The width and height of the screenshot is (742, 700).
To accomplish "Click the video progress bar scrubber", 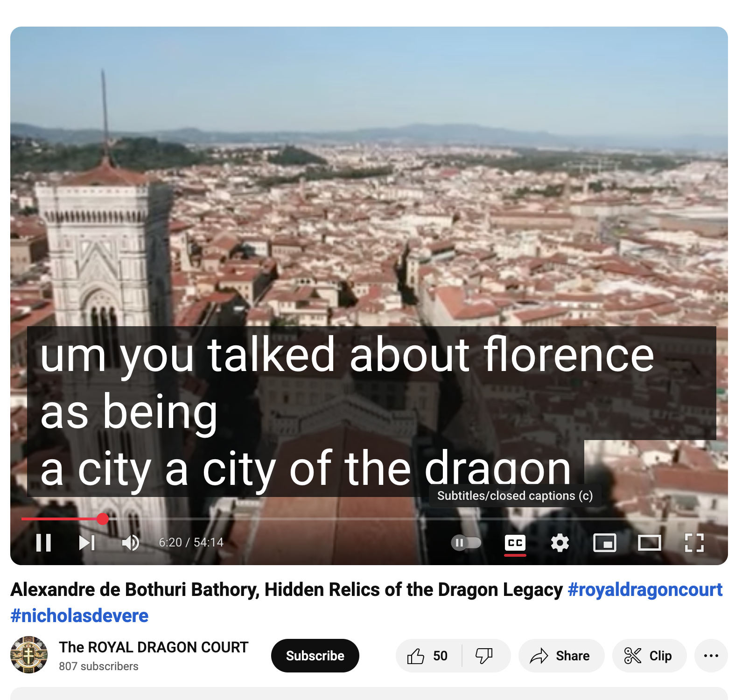I will pos(103,518).
